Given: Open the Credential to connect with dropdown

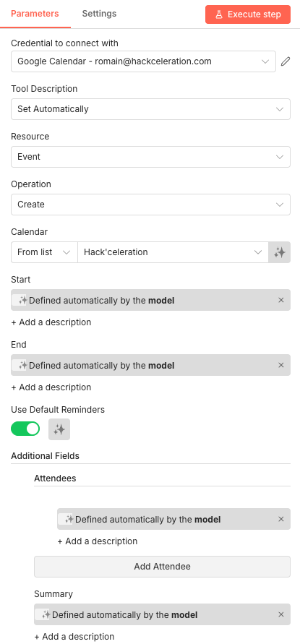Looking at the screenshot, I should click(x=143, y=61).
